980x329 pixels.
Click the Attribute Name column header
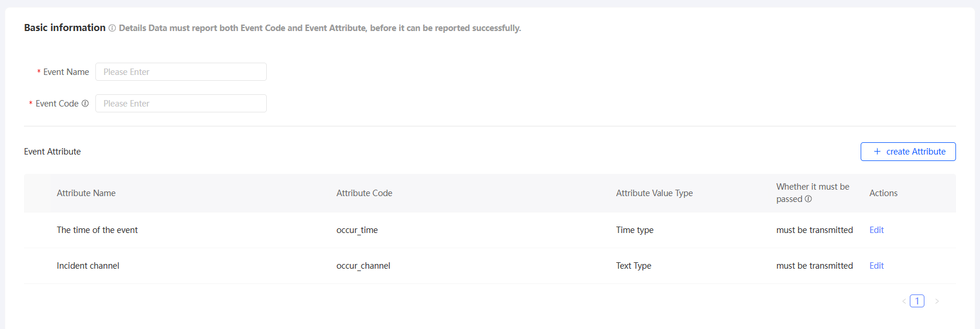86,193
